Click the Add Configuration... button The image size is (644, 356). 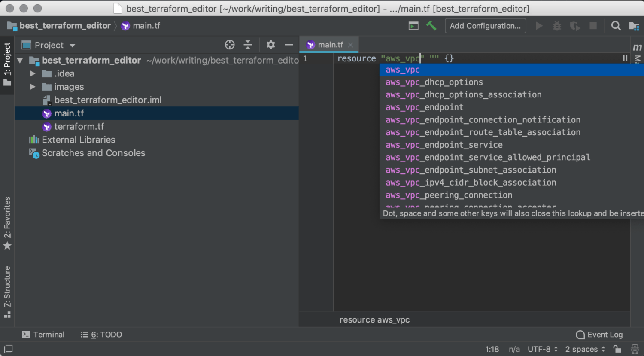tap(485, 26)
